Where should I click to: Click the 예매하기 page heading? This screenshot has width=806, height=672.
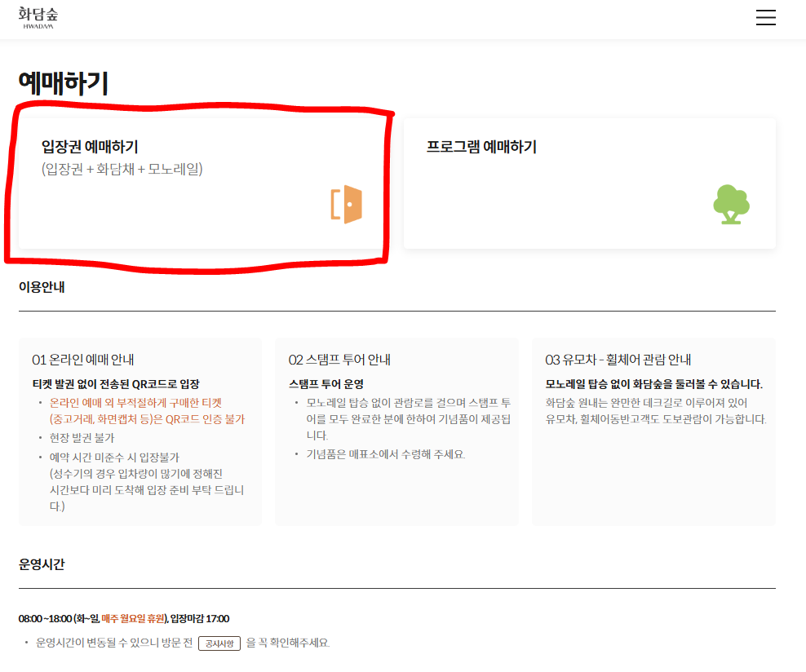(64, 83)
